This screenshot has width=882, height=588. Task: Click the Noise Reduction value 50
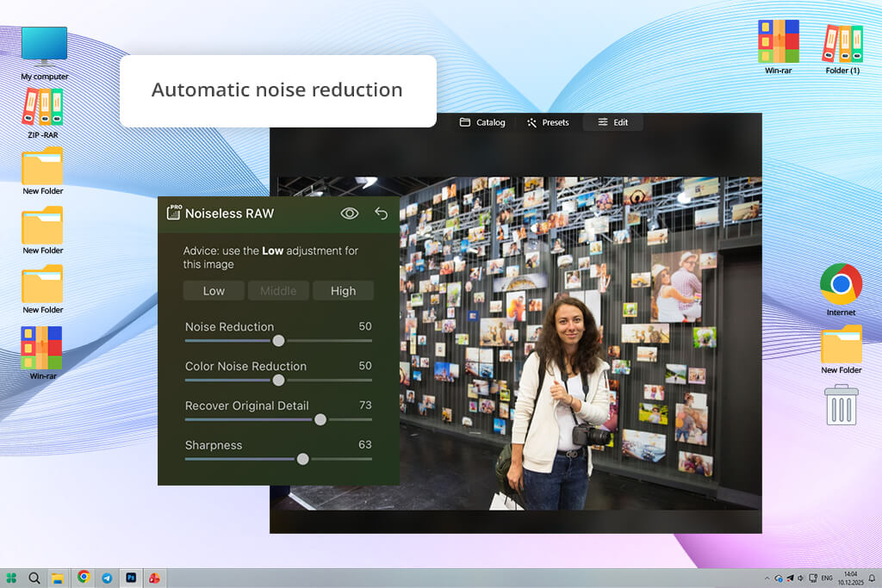(365, 326)
